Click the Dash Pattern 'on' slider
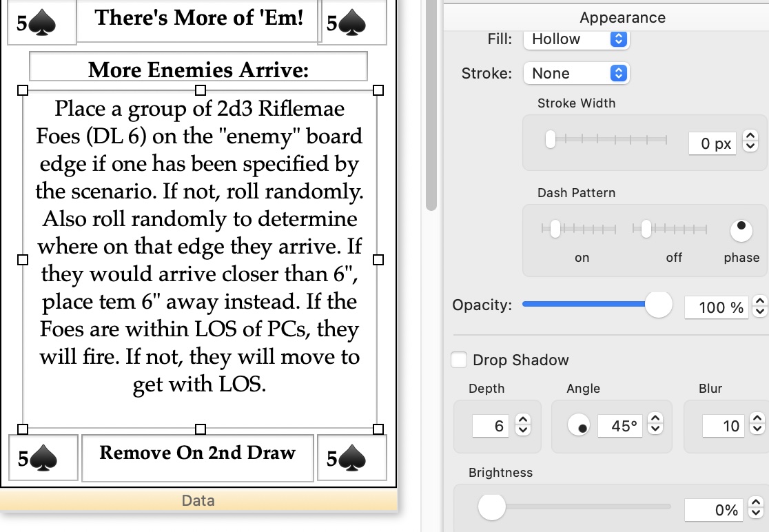The width and height of the screenshot is (769, 532). 579,229
